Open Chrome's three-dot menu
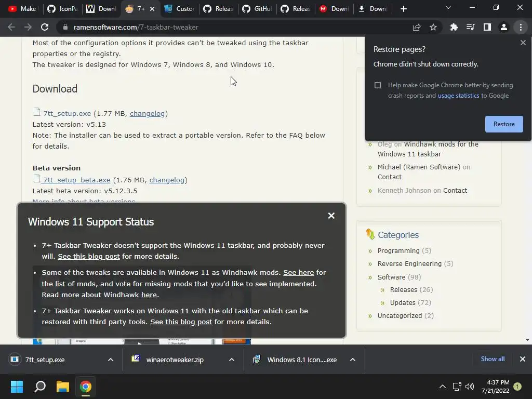The width and height of the screenshot is (532, 399). (x=521, y=27)
